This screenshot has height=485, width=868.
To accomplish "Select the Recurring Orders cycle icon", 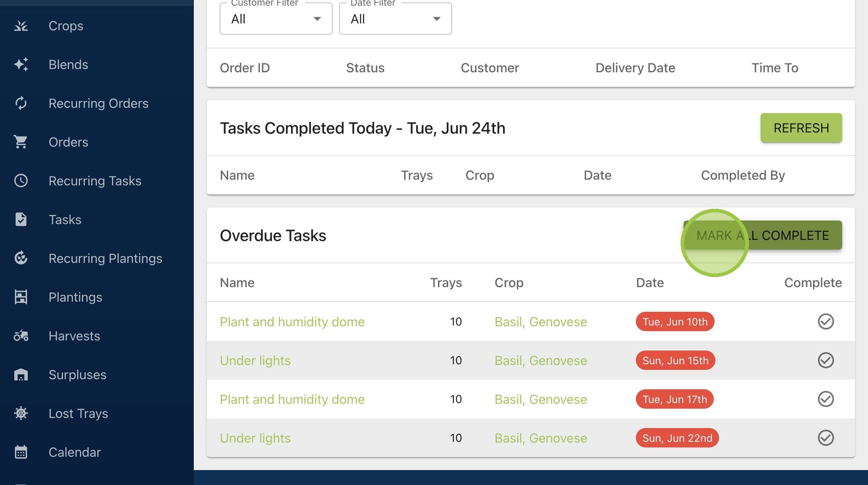I will (21, 103).
